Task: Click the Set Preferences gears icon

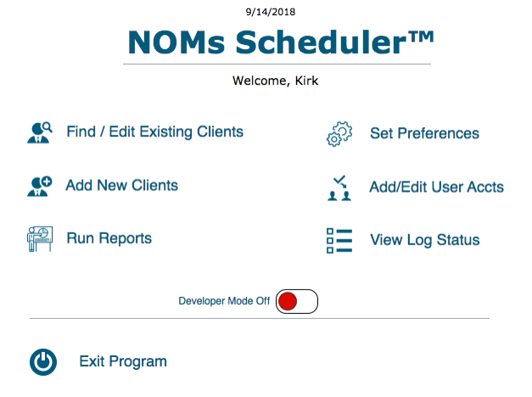Action: (339, 134)
